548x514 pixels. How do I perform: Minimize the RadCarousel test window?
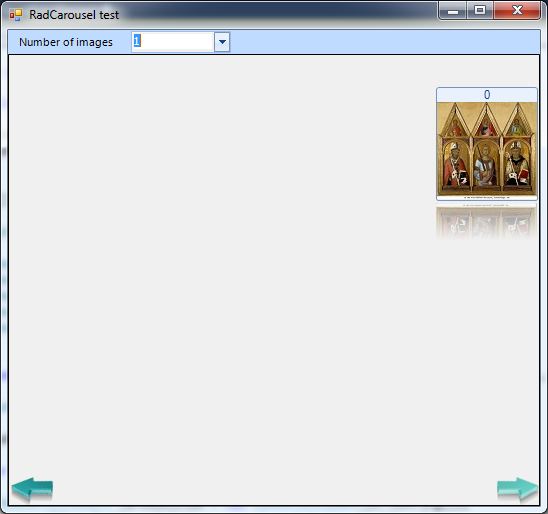pos(453,11)
